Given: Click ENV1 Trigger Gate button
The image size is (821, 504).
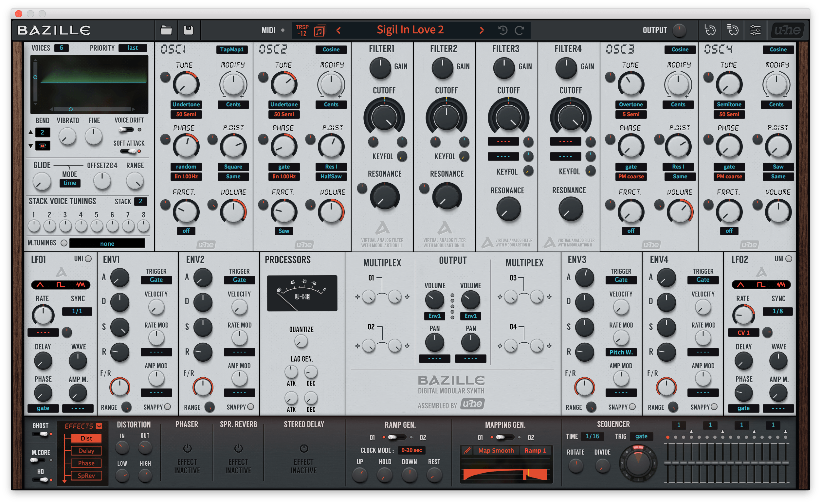Looking at the screenshot, I should tap(156, 280).
